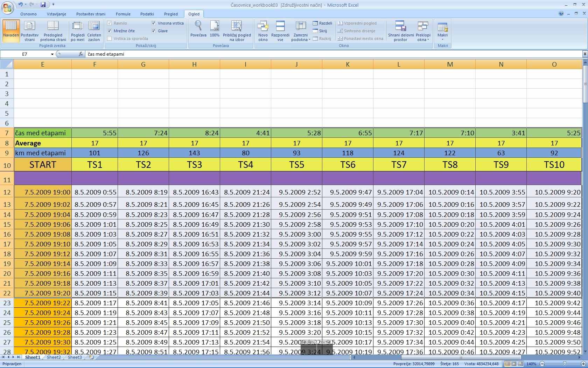
Task: Open the Name Box dropdown arrow
Action: point(52,54)
